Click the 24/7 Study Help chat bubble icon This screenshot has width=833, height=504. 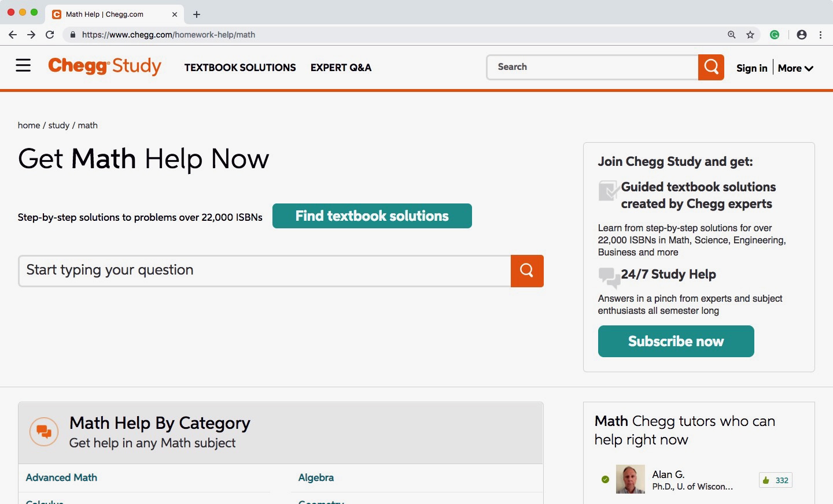pos(609,277)
